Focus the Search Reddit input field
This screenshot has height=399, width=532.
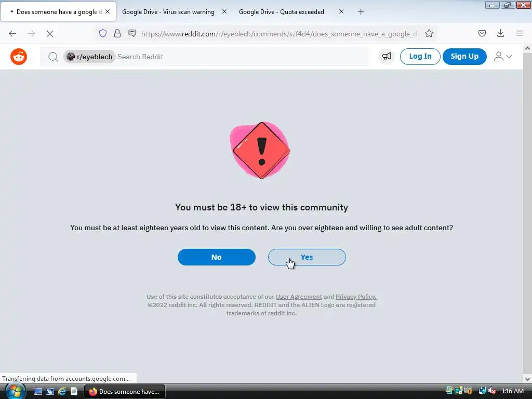tap(242, 57)
